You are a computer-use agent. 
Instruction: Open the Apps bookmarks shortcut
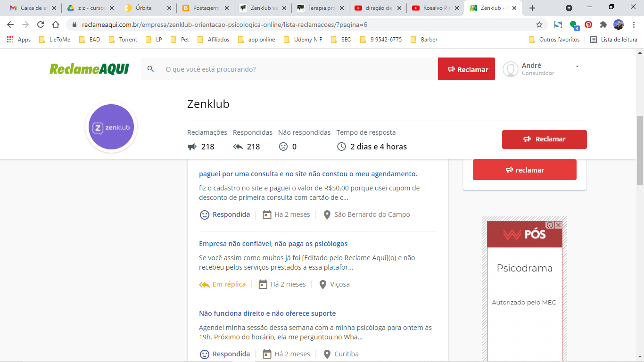pyautogui.click(x=19, y=40)
